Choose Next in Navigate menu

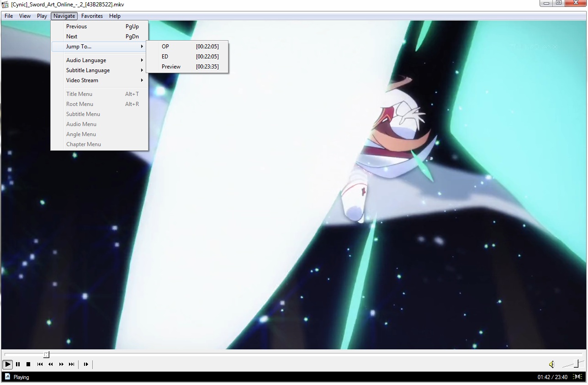(99, 37)
